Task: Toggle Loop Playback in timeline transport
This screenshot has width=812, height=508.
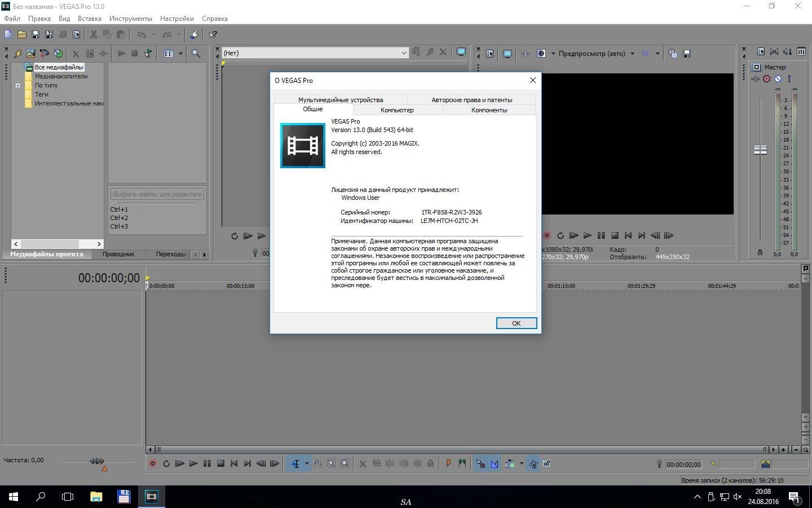Action: point(166,463)
